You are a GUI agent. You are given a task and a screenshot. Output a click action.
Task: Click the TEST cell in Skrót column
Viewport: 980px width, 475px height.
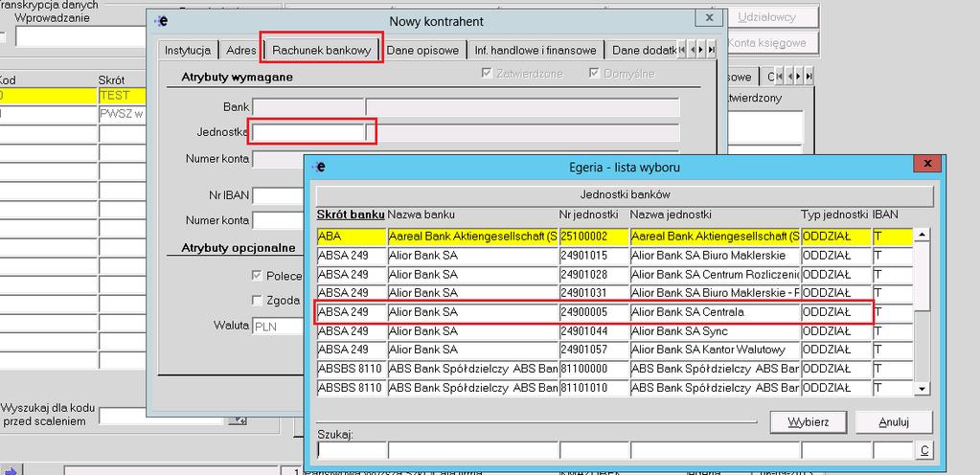point(122,96)
